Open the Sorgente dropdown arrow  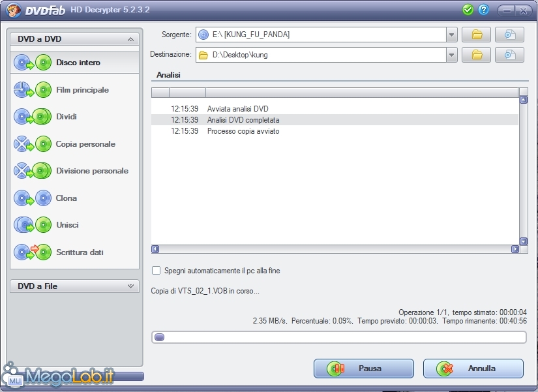coord(452,35)
